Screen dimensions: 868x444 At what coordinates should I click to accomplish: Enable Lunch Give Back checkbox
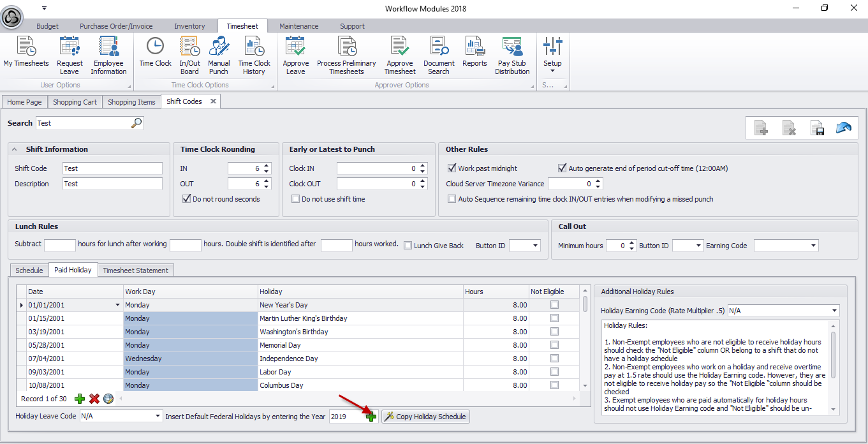(408, 246)
